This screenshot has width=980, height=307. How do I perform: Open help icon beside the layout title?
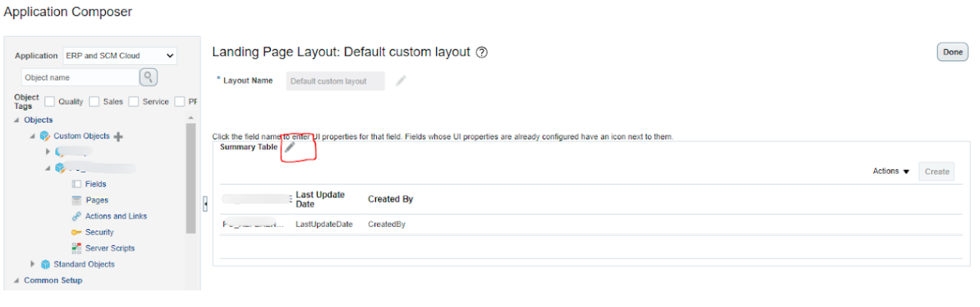pyautogui.click(x=482, y=53)
